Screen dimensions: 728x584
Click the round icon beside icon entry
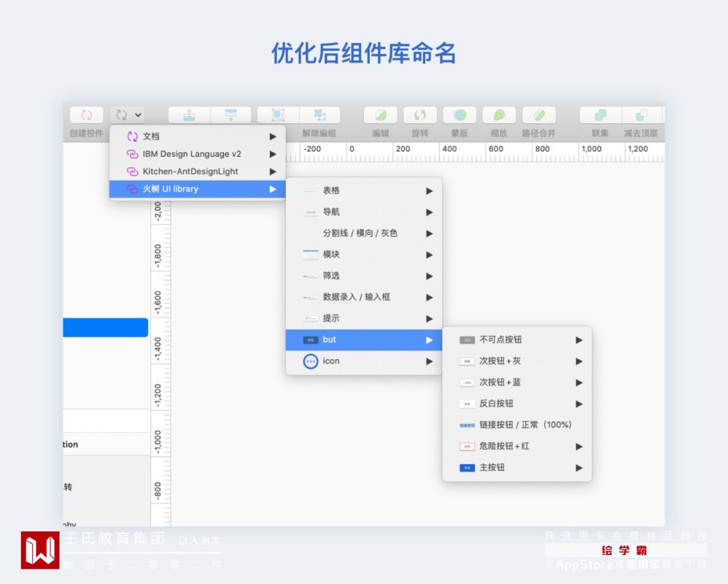(311, 361)
